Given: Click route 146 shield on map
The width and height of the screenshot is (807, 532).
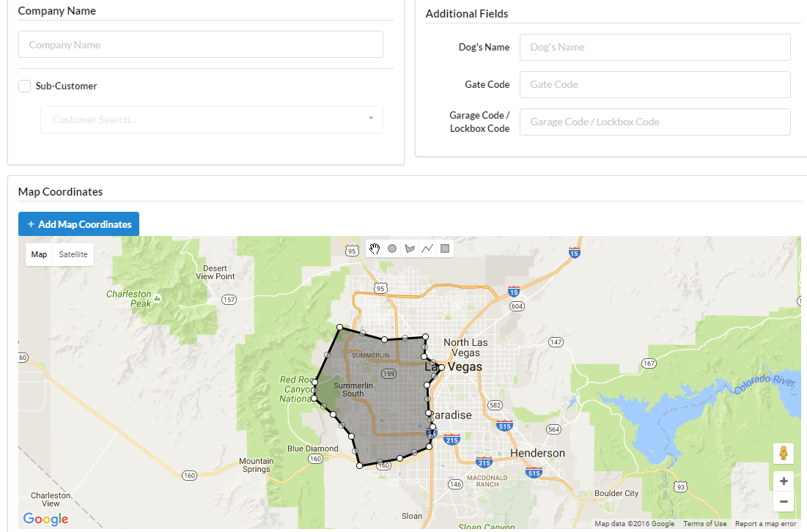Looking at the screenshot, I should tap(455, 484).
